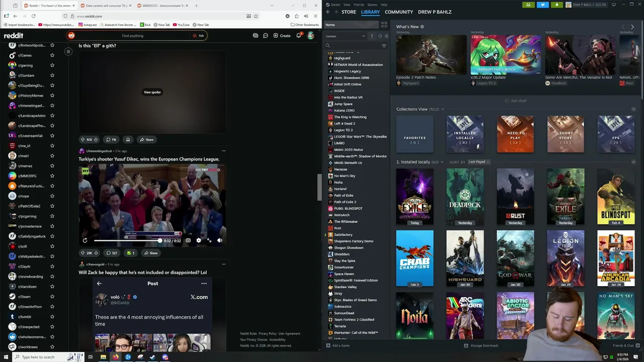
Task: Filter Steam list by ready-to-play icon
Action: [x=386, y=36]
